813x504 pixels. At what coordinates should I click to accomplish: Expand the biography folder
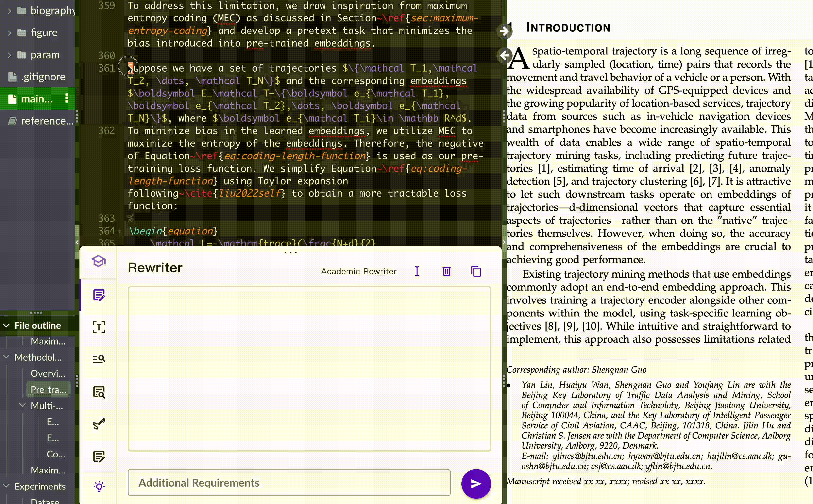(x=9, y=11)
